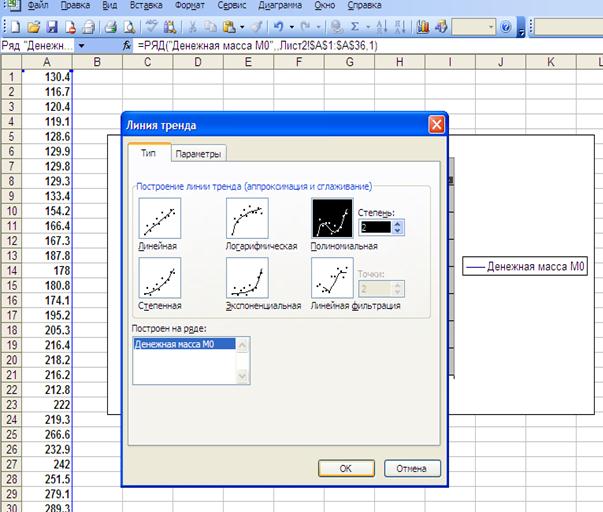Expand the Paste options dropdown arrow

[242, 27]
